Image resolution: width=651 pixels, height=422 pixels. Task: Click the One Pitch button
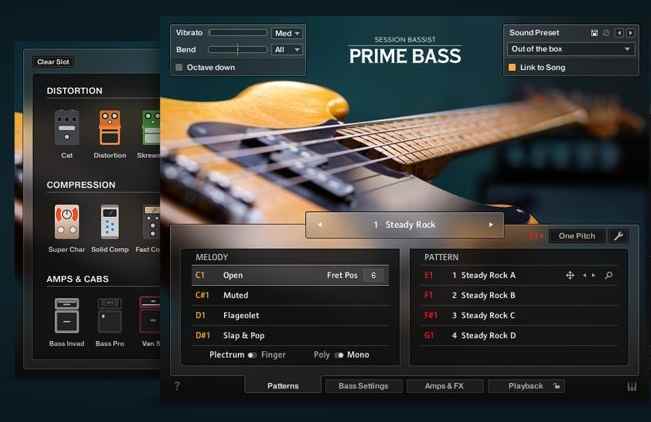point(577,236)
